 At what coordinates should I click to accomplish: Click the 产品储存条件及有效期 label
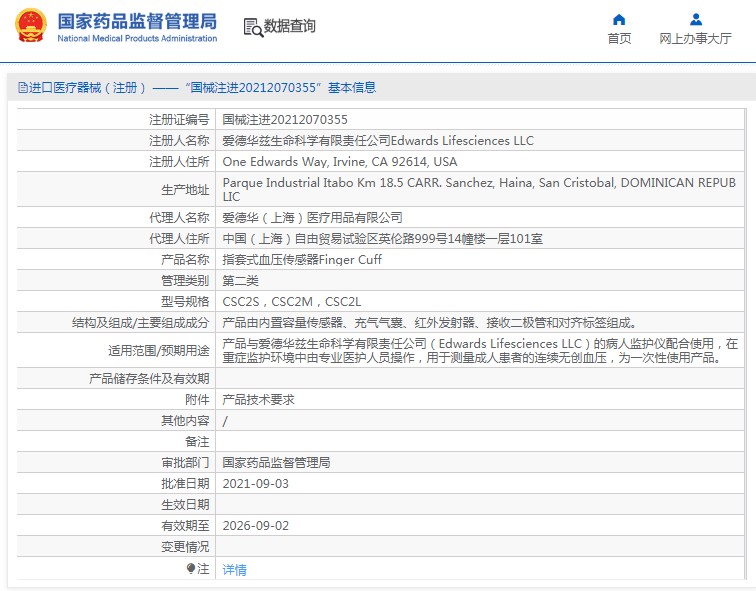tap(149, 378)
